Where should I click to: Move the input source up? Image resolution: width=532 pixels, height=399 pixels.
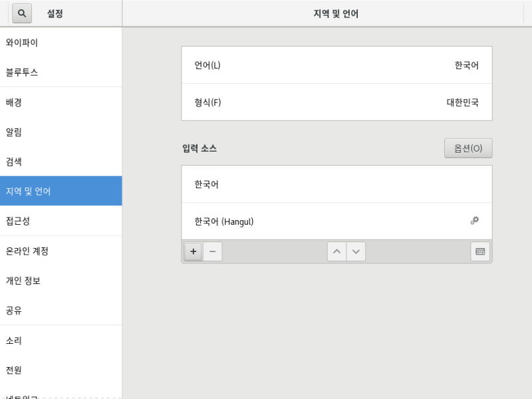point(337,251)
